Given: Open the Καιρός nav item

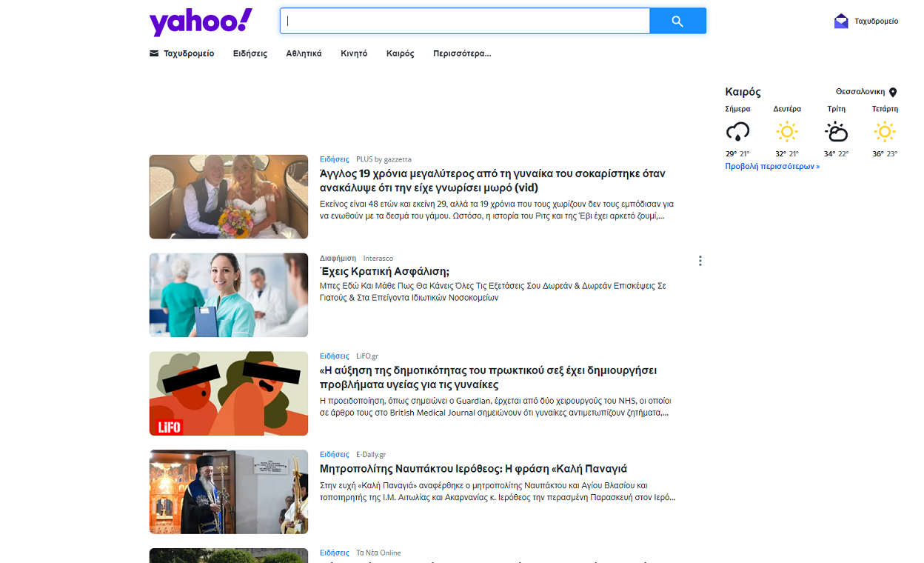Looking at the screenshot, I should (401, 53).
